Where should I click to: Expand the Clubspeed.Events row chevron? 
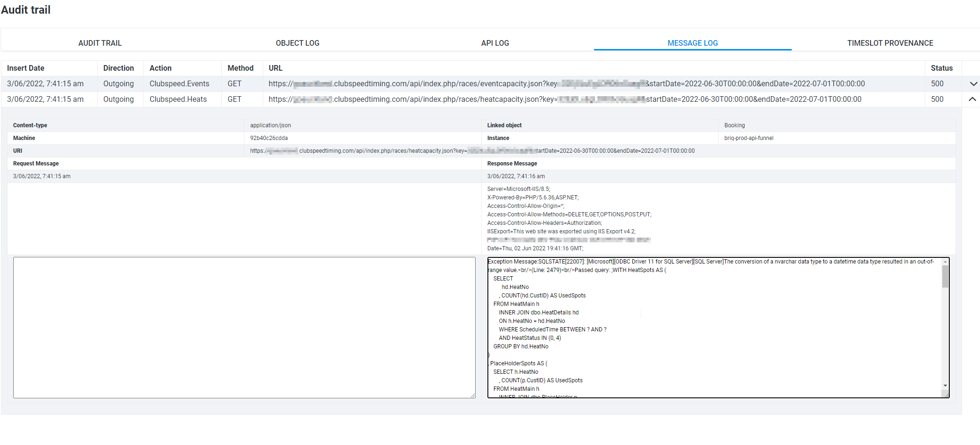(x=973, y=84)
